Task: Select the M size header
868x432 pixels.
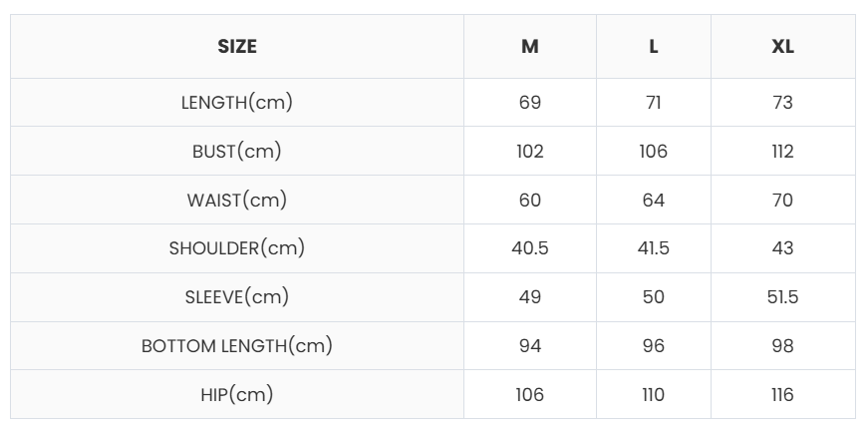Action: click(530, 47)
